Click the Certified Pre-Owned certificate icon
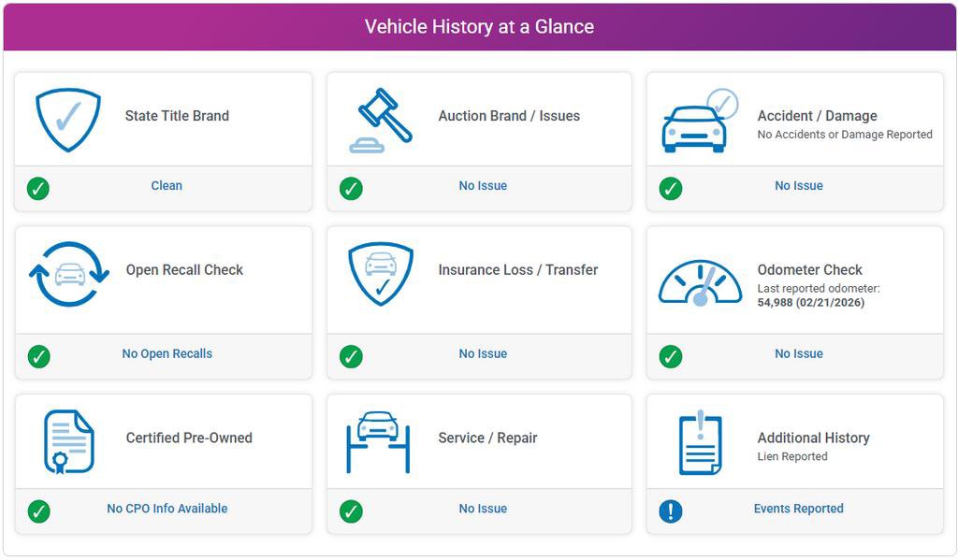 click(69, 441)
